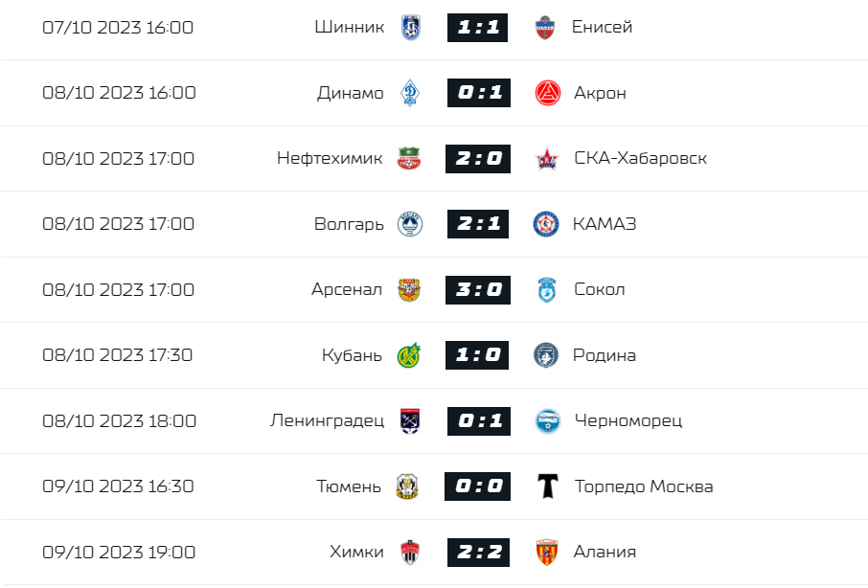
Task: Open the Shinnik–Yenisey 1:1 score
Action: tap(477, 27)
